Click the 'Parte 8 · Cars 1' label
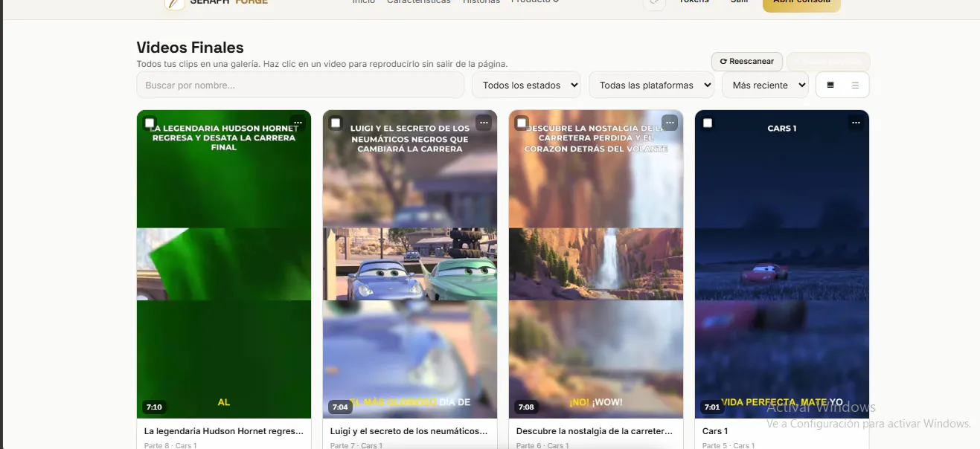 coord(170,445)
